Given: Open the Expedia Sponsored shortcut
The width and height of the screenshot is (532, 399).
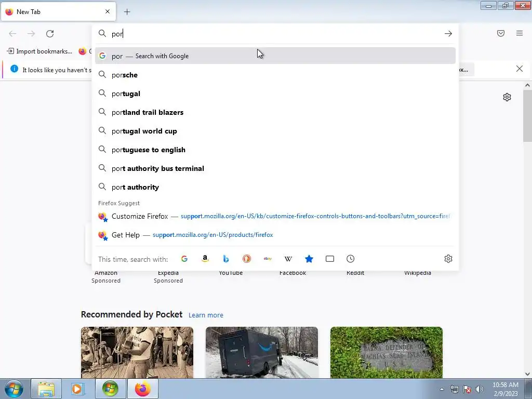Looking at the screenshot, I should (168, 276).
